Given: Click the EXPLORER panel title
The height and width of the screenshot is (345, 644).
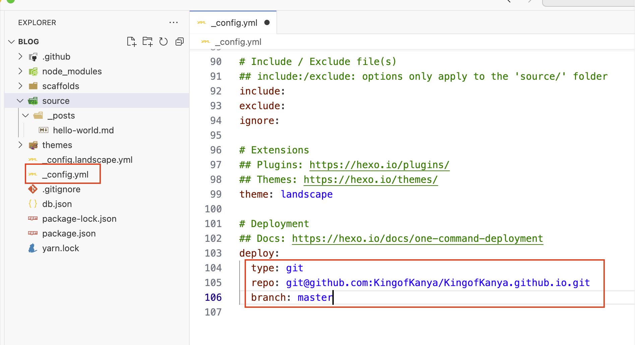Looking at the screenshot, I should (37, 22).
